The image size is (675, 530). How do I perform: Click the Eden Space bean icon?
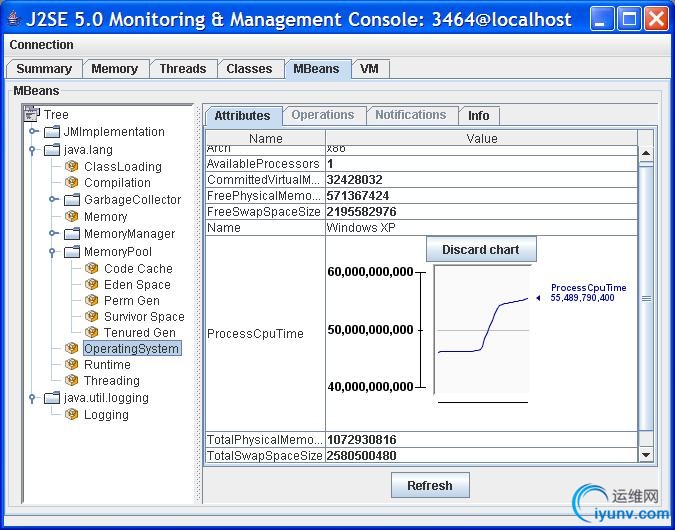(92, 284)
